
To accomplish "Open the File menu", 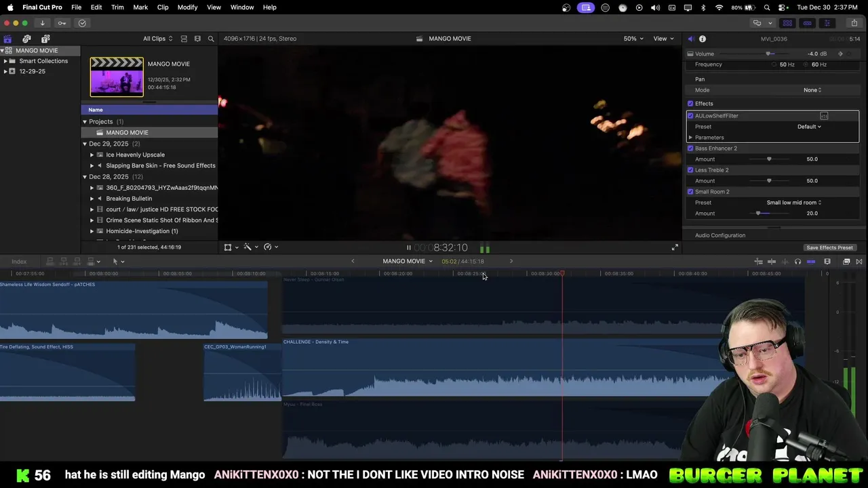I will click(77, 7).
